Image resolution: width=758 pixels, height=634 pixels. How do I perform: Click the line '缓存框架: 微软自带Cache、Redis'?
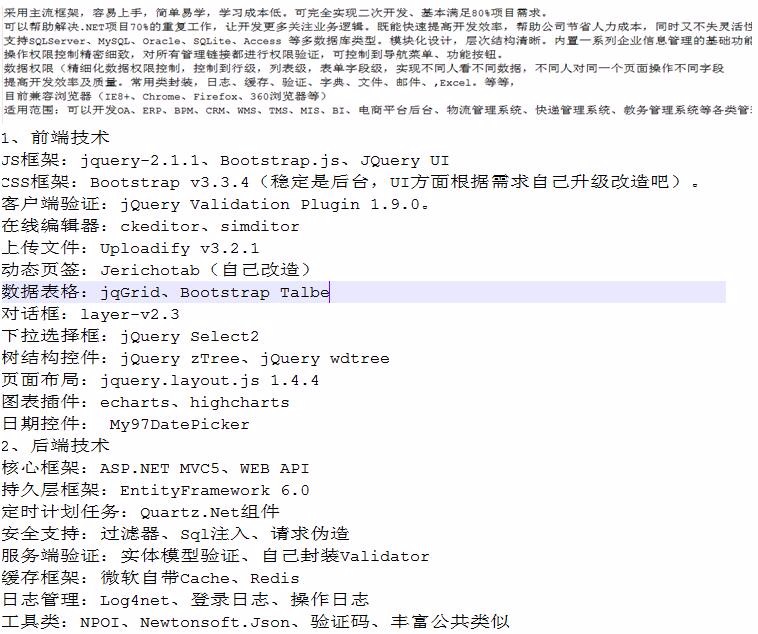coord(150,578)
